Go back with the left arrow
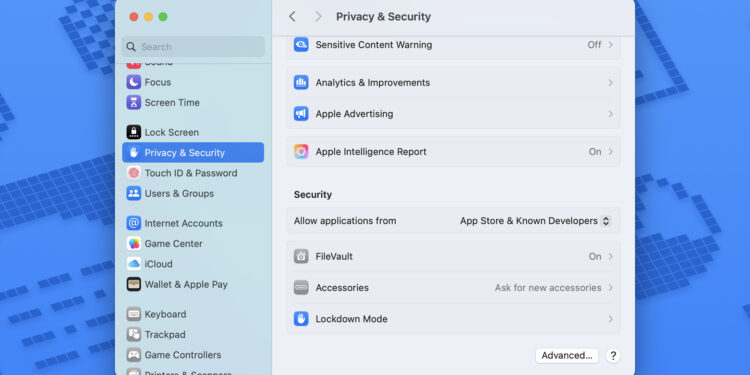750x375 pixels. point(292,17)
